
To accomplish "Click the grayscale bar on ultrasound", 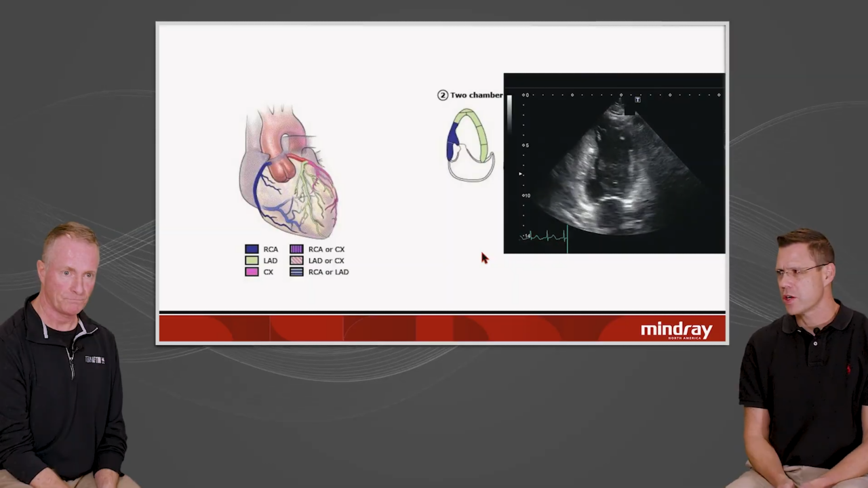I will click(x=510, y=112).
